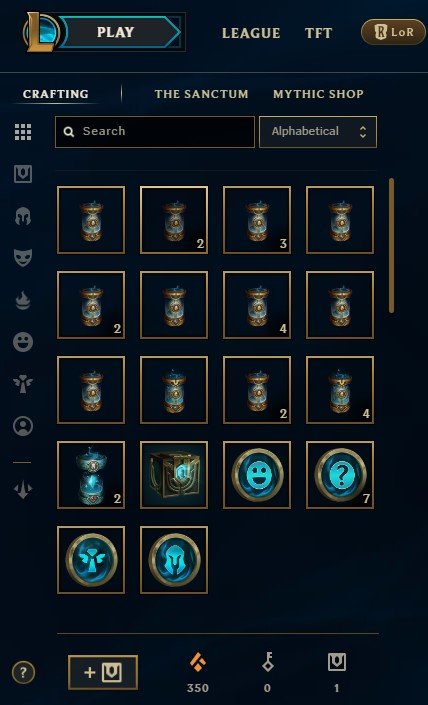Image resolution: width=428 pixels, height=705 pixels.
Task: Open the Mythic Shop tab
Action: pos(318,94)
